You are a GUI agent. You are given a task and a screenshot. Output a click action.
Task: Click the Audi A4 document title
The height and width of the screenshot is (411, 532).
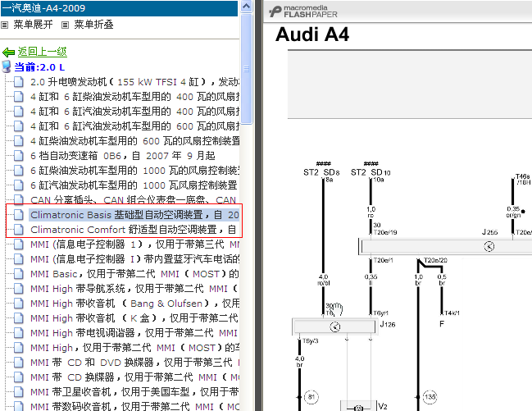pos(312,34)
